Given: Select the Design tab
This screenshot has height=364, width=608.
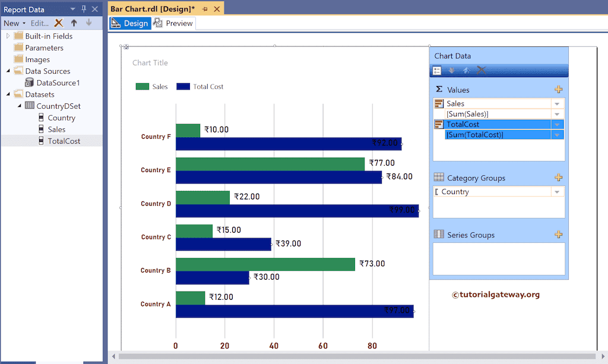Looking at the screenshot, I should 130,23.
